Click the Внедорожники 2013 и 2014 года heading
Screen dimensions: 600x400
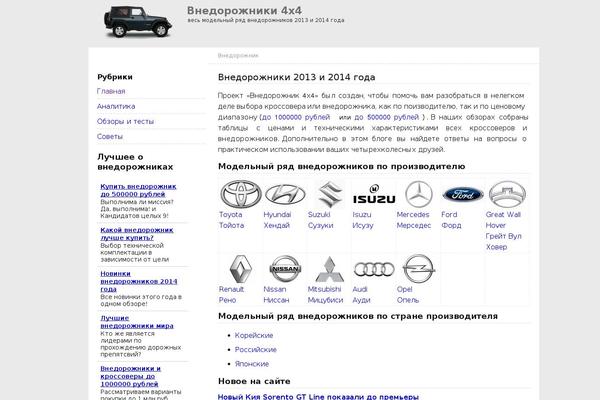pyautogui.click(x=297, y=77)
